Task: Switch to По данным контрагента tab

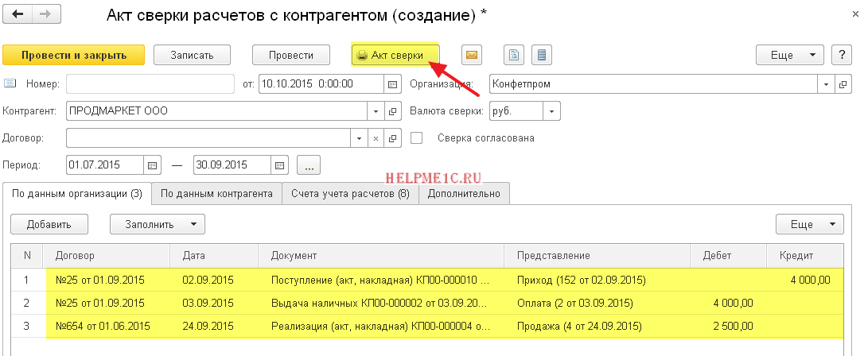Action: 216,194
